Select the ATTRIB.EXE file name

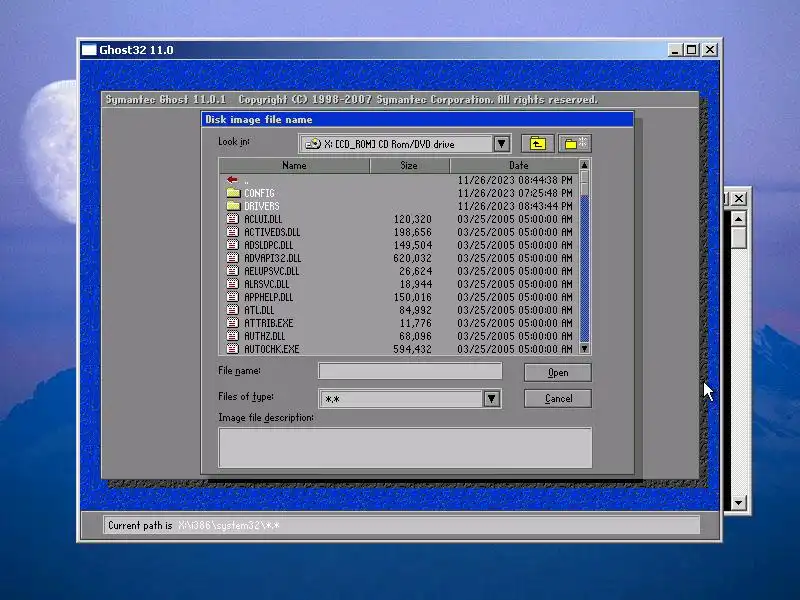(268, 323)
